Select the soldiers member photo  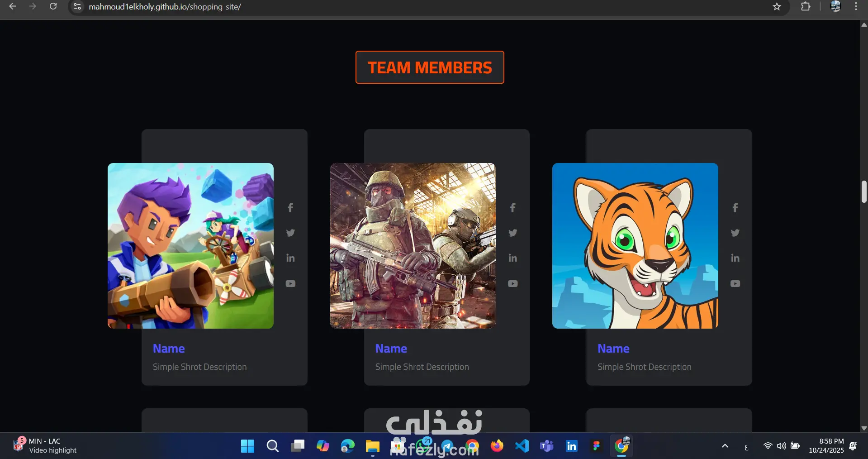pos(413,246)
